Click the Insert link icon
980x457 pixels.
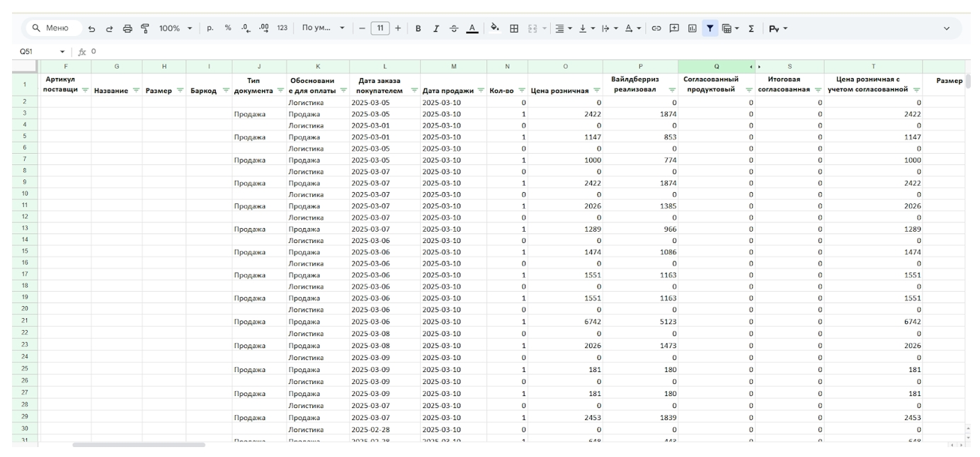[x=656, y=28]
